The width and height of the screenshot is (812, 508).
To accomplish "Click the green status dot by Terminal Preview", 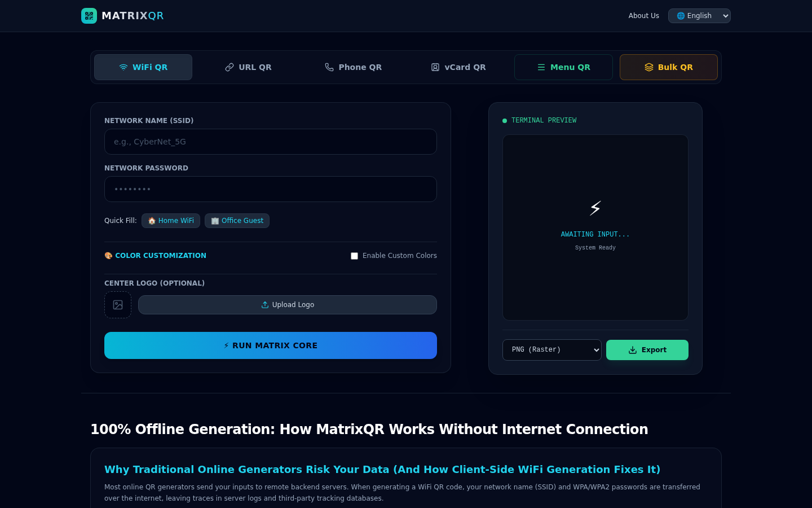I will [x=505, y=121].
